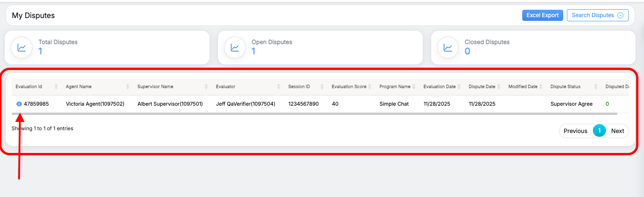The width and height of the screenshot is (644, 197).
Task: Sort by Supervisor Name column arrows
Action: coord(206,87)
